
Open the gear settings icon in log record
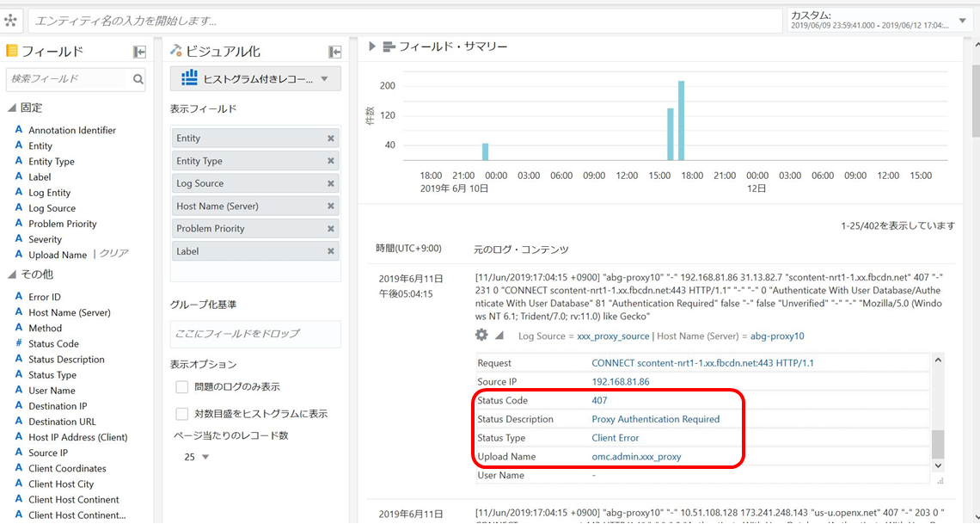pos(481,336)
